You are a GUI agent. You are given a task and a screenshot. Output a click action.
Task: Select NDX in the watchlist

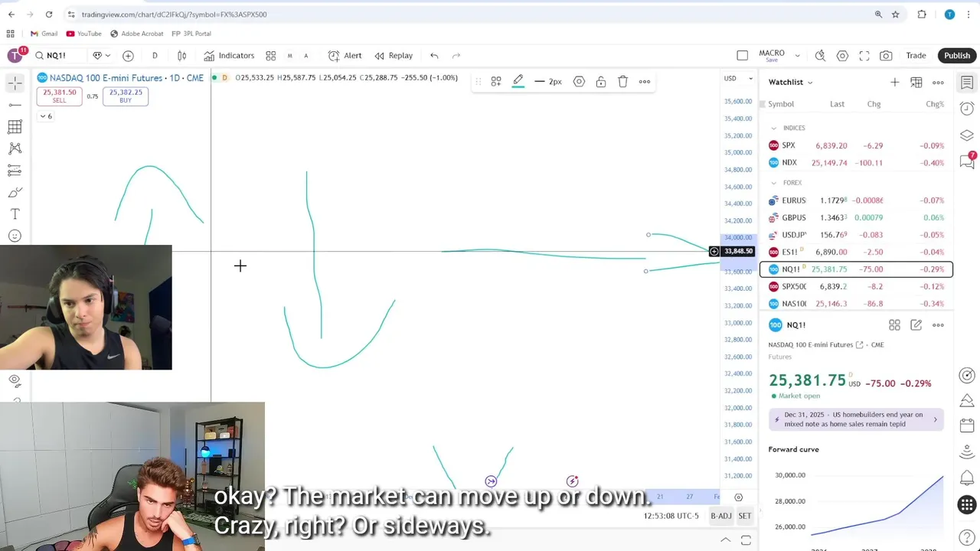[x=856, y=163]
